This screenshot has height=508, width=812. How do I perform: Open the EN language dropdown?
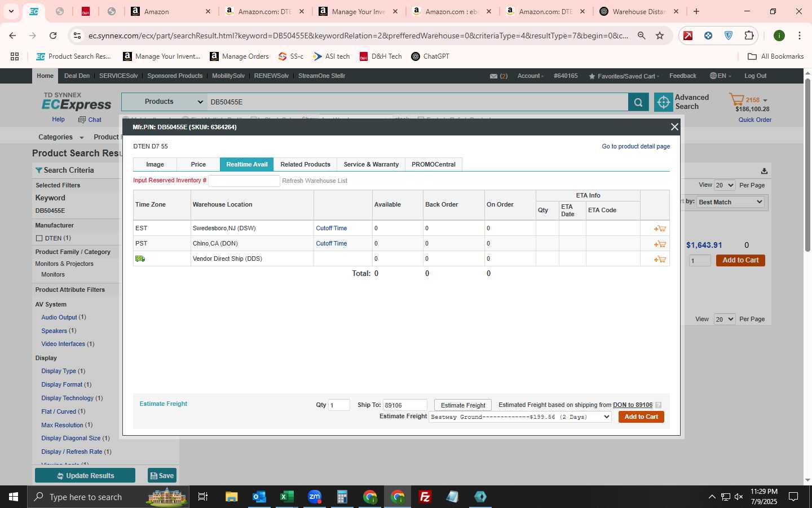click(x=721, y=76)
